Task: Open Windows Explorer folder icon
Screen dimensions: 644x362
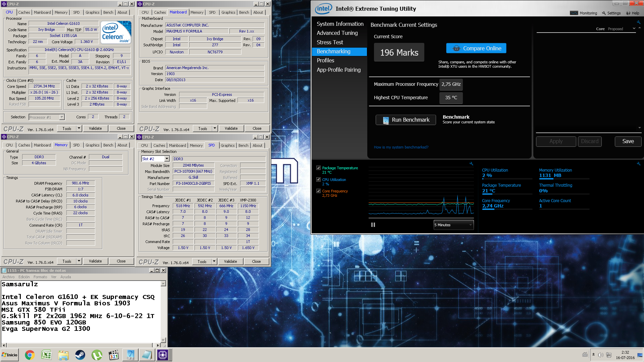Action: [x=63, y=355]
